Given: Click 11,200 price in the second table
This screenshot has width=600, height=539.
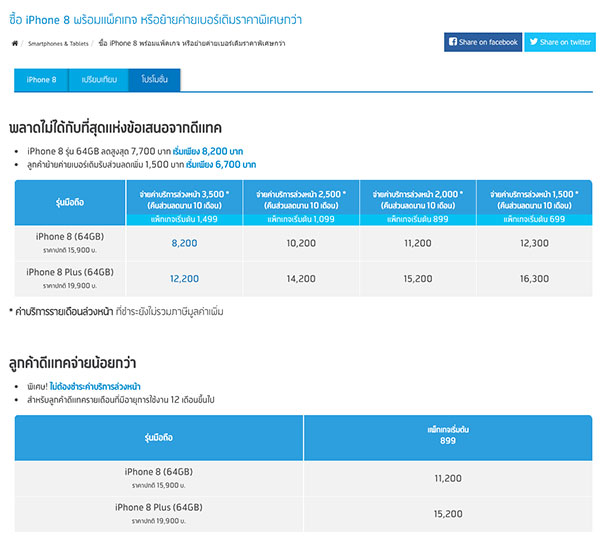Looking at the screenshot, I should pyautogui.click(x=448, y=479).
